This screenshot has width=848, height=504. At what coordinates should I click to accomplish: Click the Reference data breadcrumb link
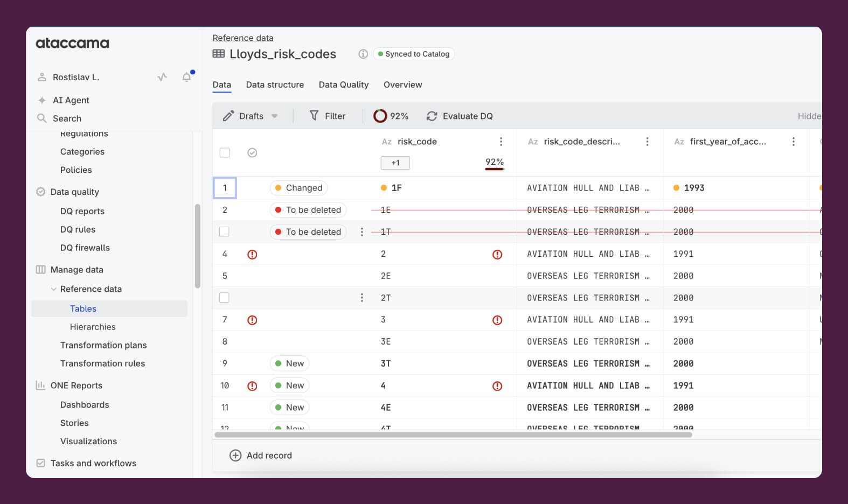(x=243, y=38)
